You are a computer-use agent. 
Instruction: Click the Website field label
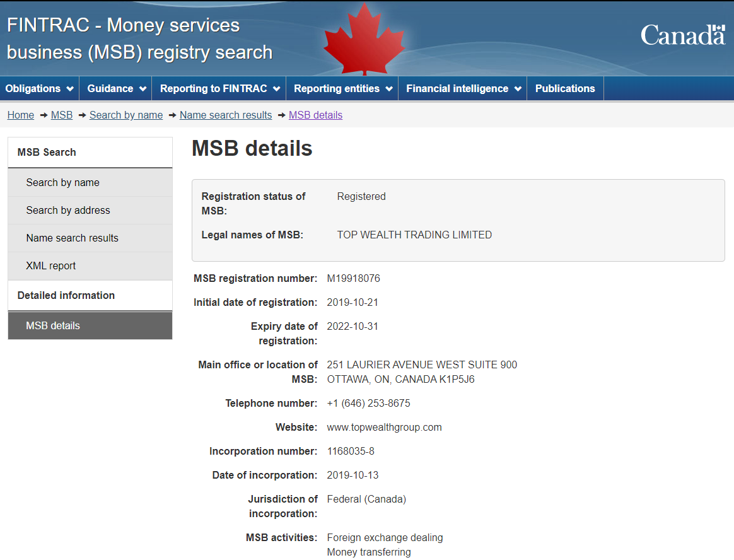click(x=296, y=428)
